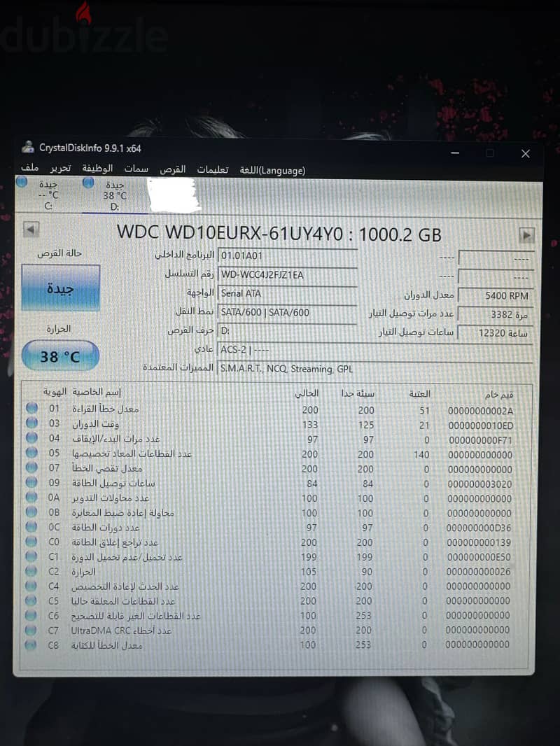The height and width of the screenshot is (746, 560).
Task: Click raw value 000000000139
Action: [479, 542]
